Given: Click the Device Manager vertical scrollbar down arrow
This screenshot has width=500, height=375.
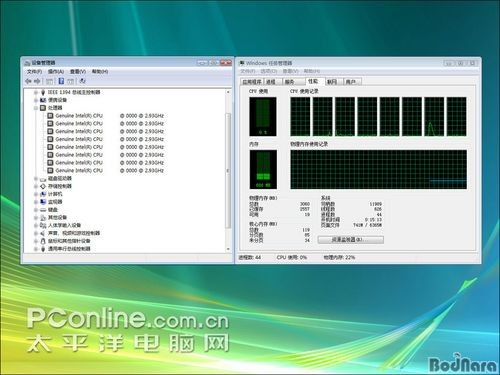Looking at the screenshot, I should 228,249.
